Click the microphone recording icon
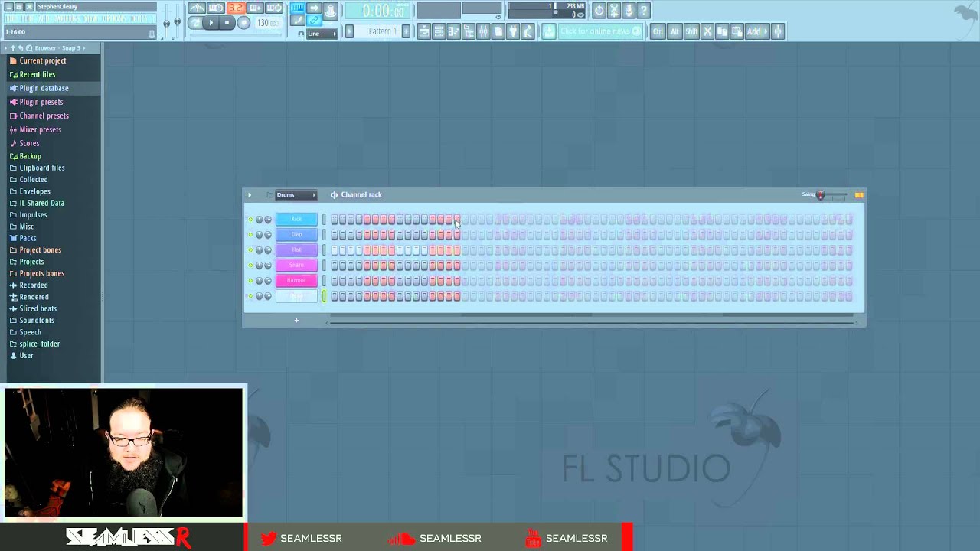The image size is (980, 551). [x=629, y=10]
